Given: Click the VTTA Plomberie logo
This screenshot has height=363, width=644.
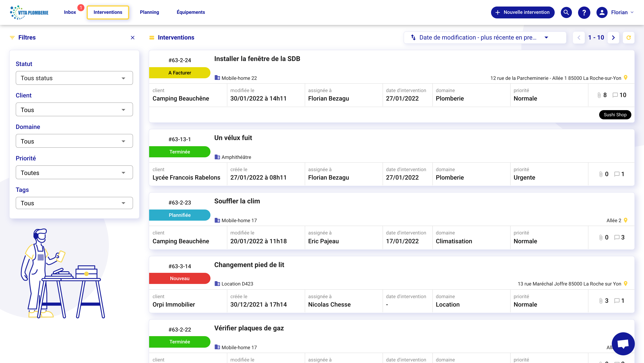Looking at the screenshot, I should [29, 12].
